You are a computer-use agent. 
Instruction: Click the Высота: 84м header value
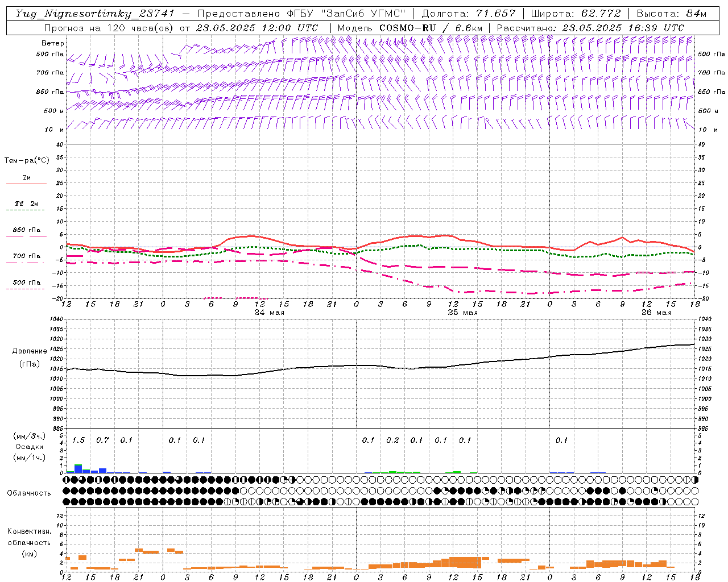click(671, 14)
